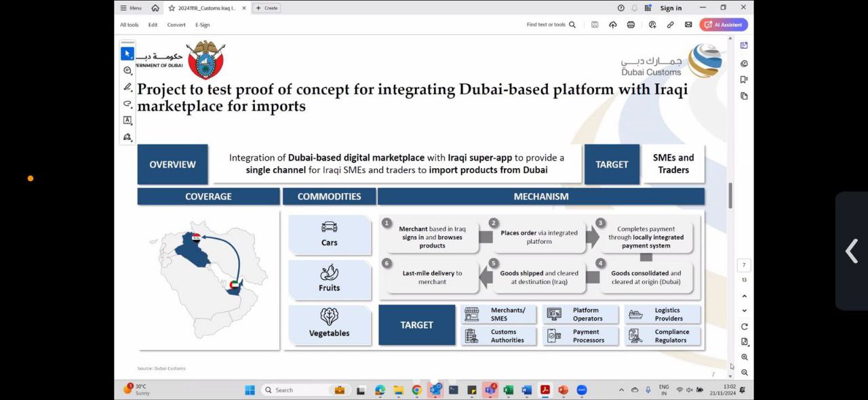Expand the hidden system tray icons chevron
The width and height of the screenshot is (868, 400).
pyautogui.click(x=621, y=390)
